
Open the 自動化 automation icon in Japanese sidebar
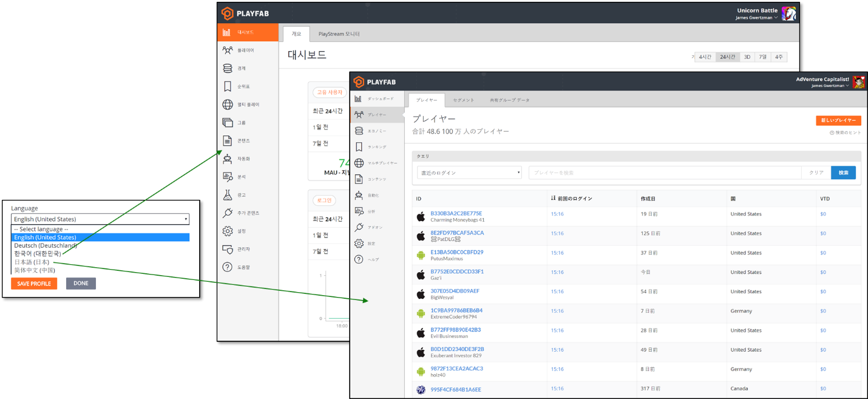[x=359, y=195]
